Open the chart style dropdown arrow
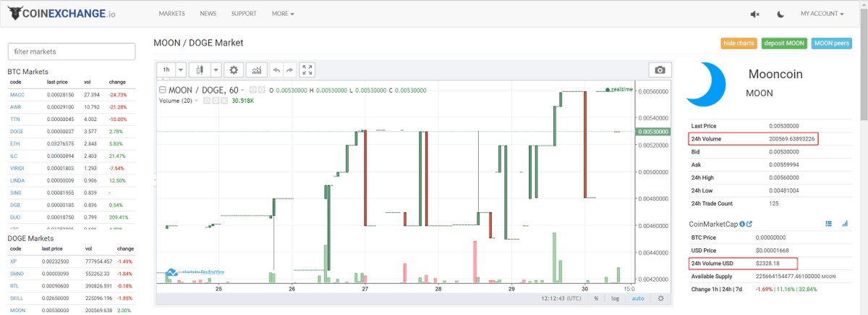This screenshot has width=868, height=315. (x=216, y=70)
